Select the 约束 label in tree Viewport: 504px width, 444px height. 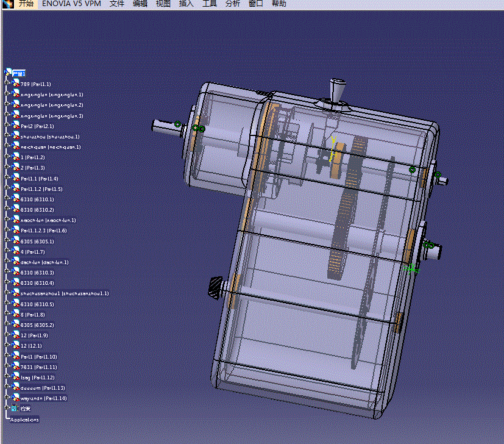click(26, 409)
